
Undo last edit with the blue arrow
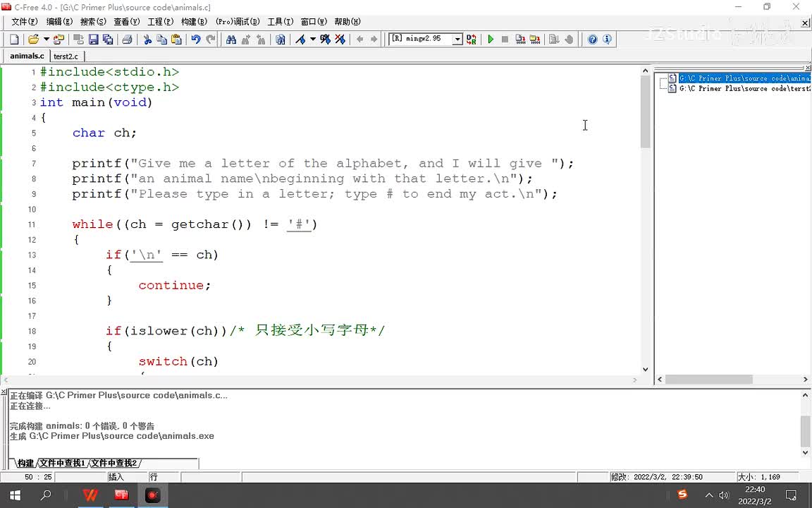point(196,40)
